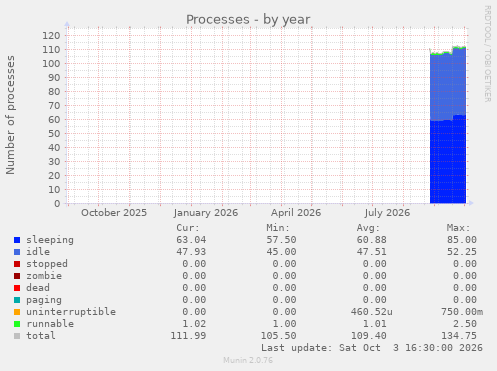Click the runnable legend color swatch
This screenshot has width=497, height=371.
[x=17, y=324]
